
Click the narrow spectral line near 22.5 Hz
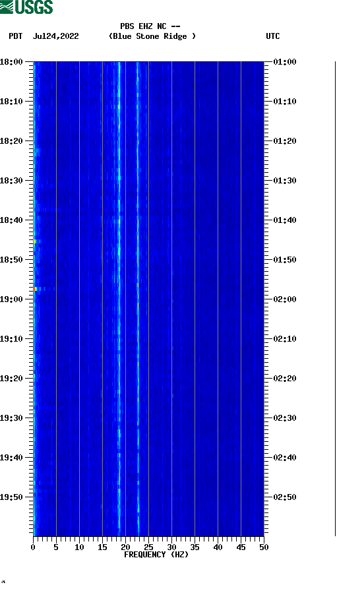coord(138,299)
